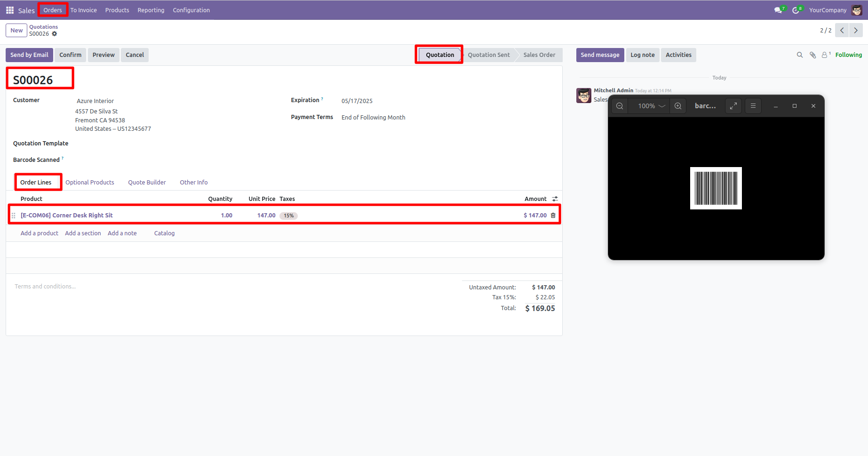868x456 pixels.
Task: Go to next record arrow
Action: pos(856,30)
